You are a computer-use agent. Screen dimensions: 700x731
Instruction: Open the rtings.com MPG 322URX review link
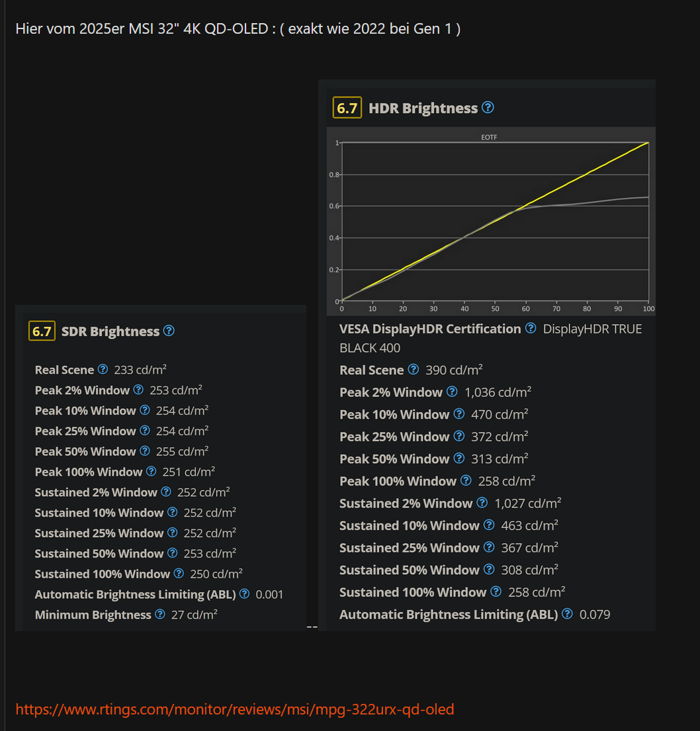(x=234, y=709)
